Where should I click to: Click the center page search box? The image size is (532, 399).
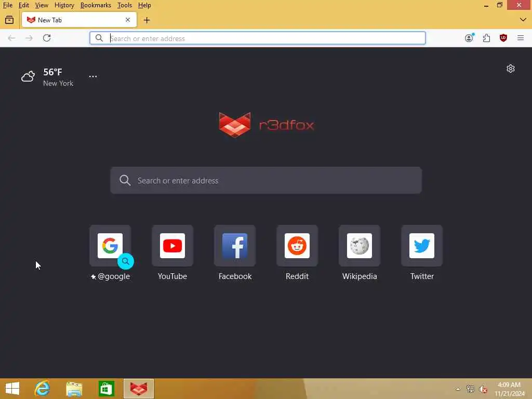[x=266, y=180]
